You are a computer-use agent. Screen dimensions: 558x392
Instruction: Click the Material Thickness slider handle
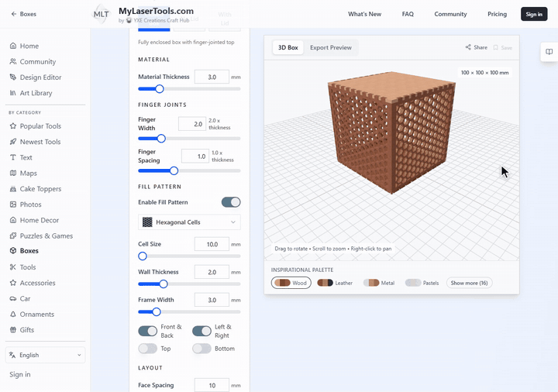coord(160,89)
